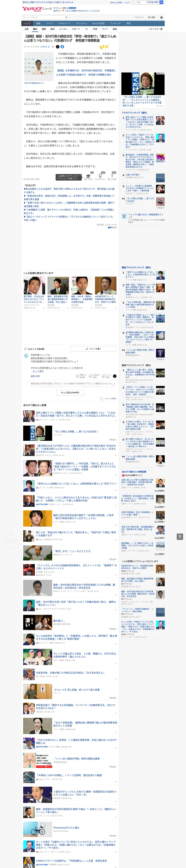Click the ヘルプ header link
The width and height of the screenshot is (186, 868).
pyautogui.click(x=127, y=2)
